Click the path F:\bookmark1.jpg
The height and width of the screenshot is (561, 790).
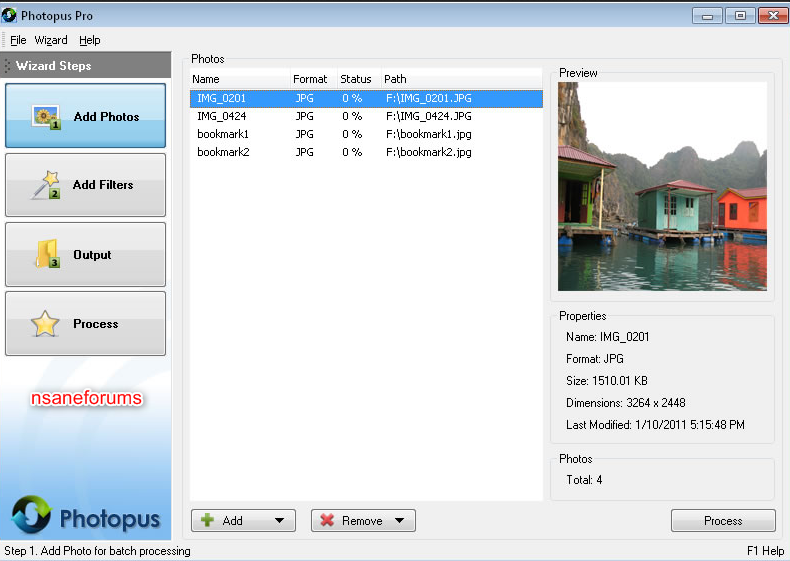[429, 134]
